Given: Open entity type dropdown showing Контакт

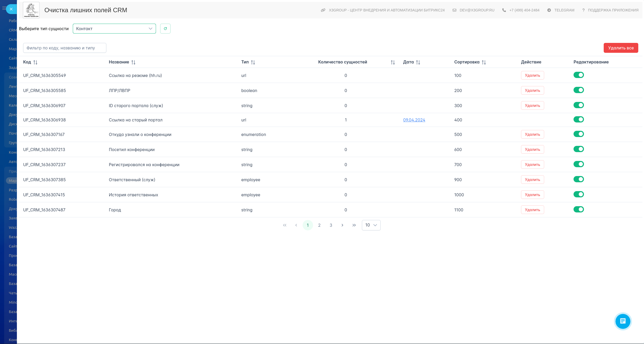Looking at the screenshot, I should [x=114, y=29].
